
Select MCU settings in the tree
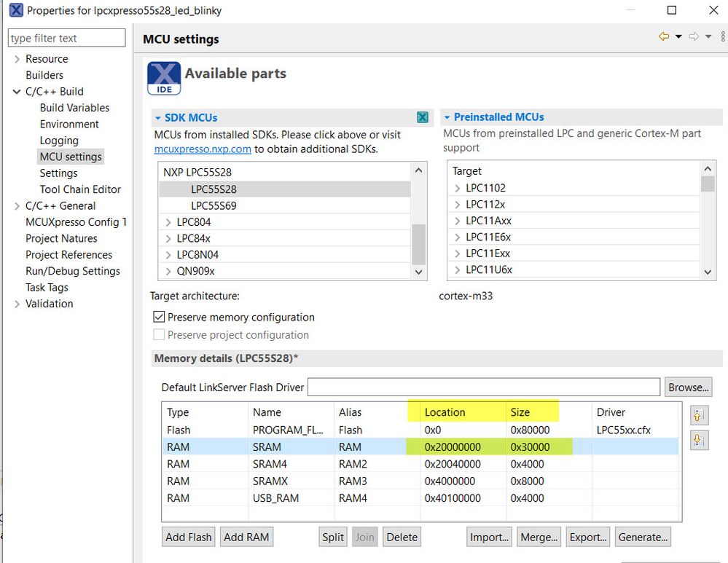71,157
